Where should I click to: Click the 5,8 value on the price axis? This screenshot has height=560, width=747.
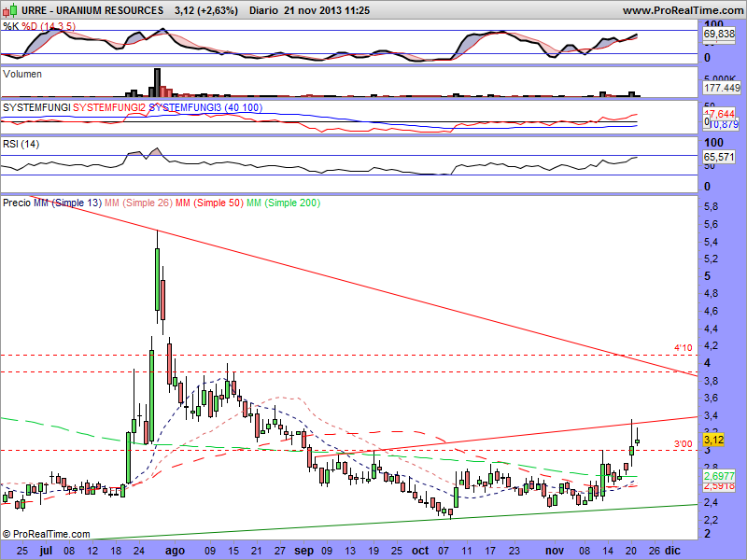pyautogui.click(x=712, y=206)
